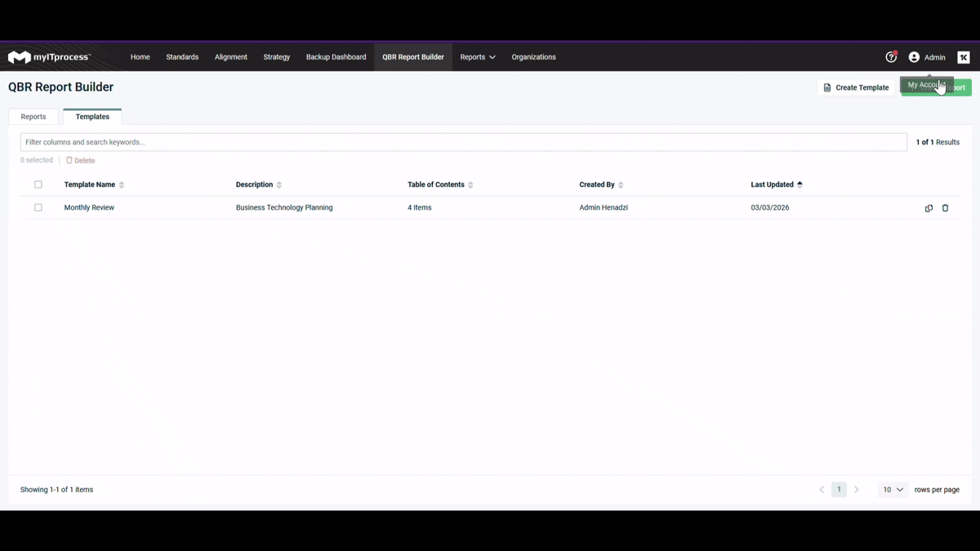Open the help question mark icon
The image size is (980, 551).
click(x=891, y=57)
